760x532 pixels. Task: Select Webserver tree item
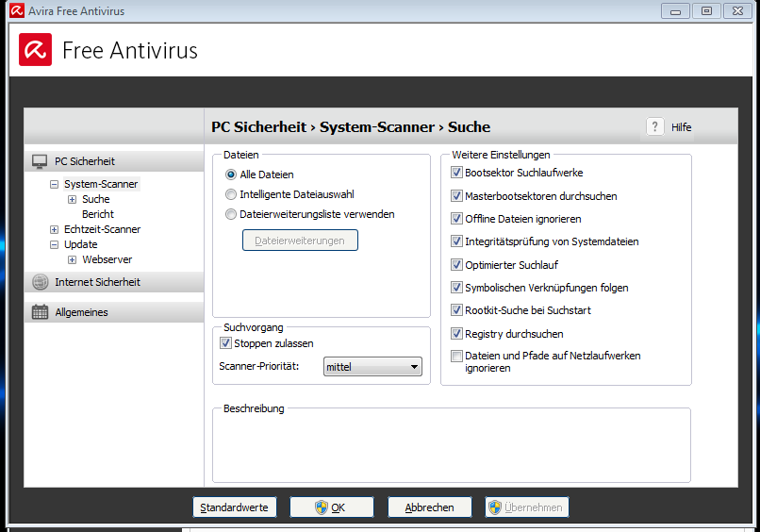[107, 259]
